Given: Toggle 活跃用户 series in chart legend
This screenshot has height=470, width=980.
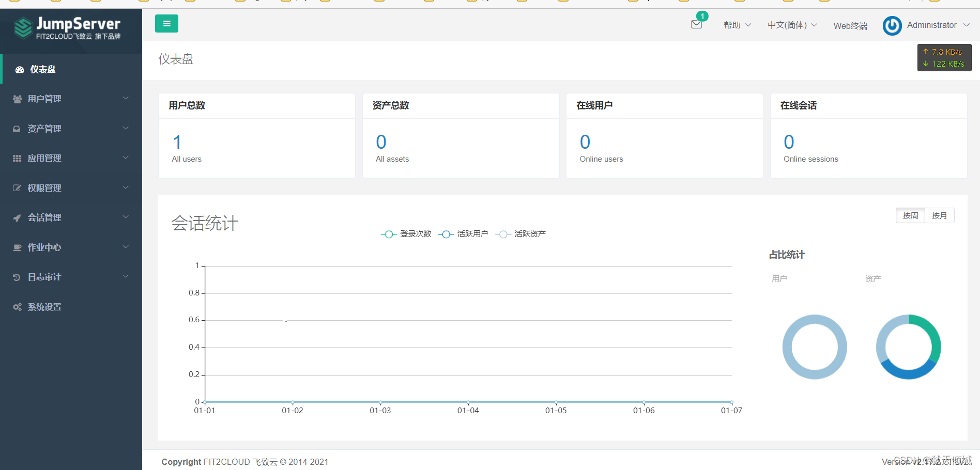Looking at the screenshot, I should point(463,234).
